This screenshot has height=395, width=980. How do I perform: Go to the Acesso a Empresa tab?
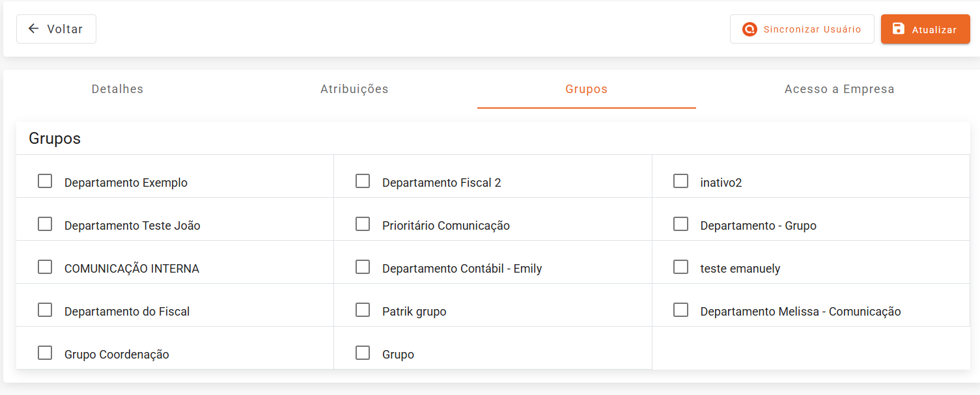839,89
